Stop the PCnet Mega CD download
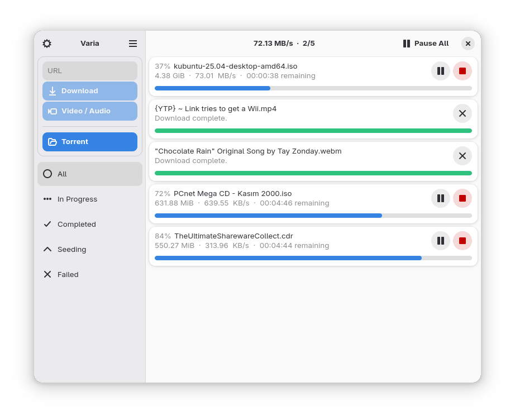The image size is (515, 420). click(x=462, y=198)
